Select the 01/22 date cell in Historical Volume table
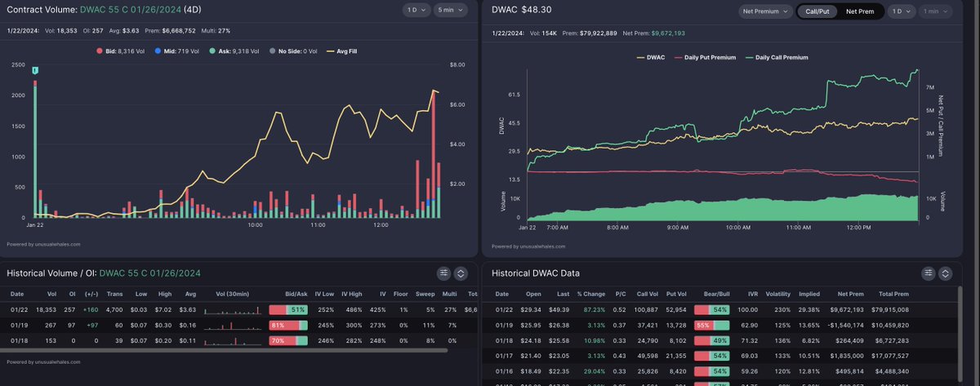 coord(18,310)
